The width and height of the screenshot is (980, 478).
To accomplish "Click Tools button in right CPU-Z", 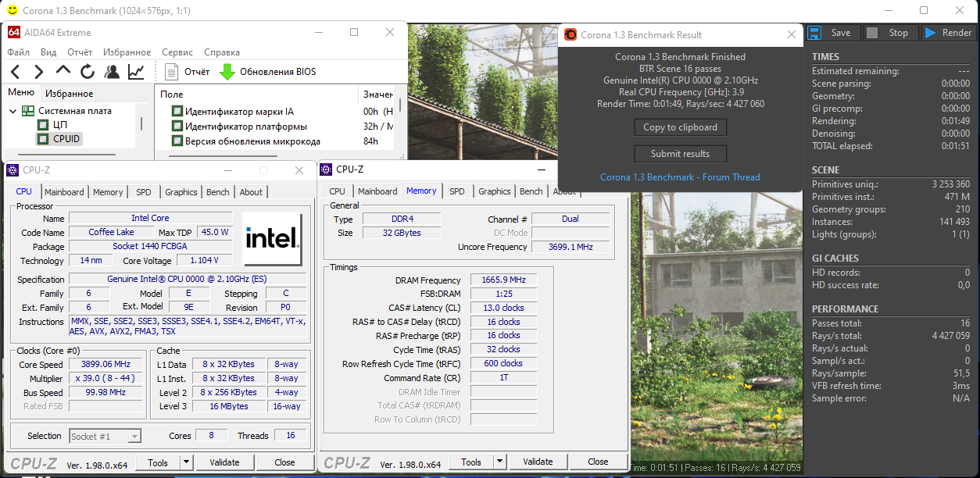I will pyautogui.click(x=471, y=462).
